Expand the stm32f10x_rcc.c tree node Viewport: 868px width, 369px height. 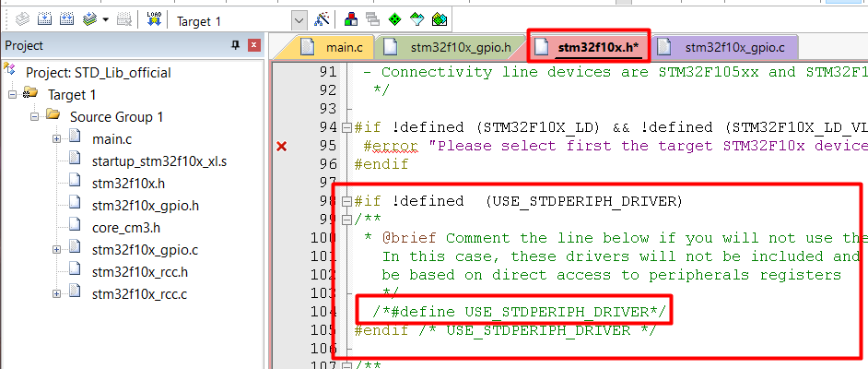56,294
